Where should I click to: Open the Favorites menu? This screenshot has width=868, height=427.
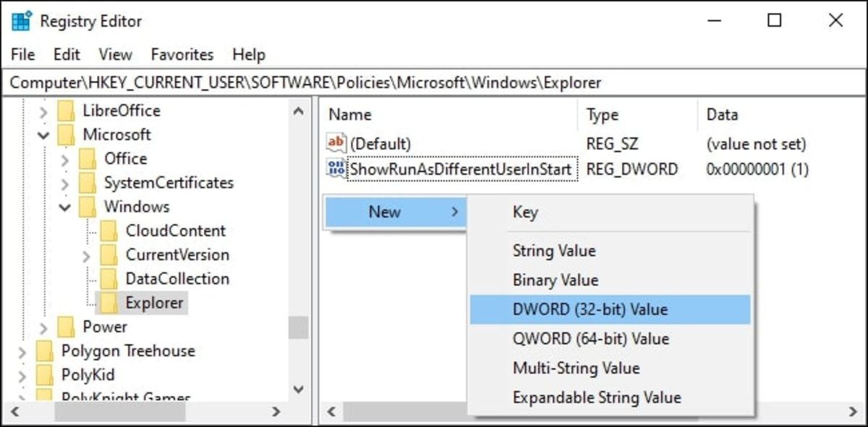point(182,54)
